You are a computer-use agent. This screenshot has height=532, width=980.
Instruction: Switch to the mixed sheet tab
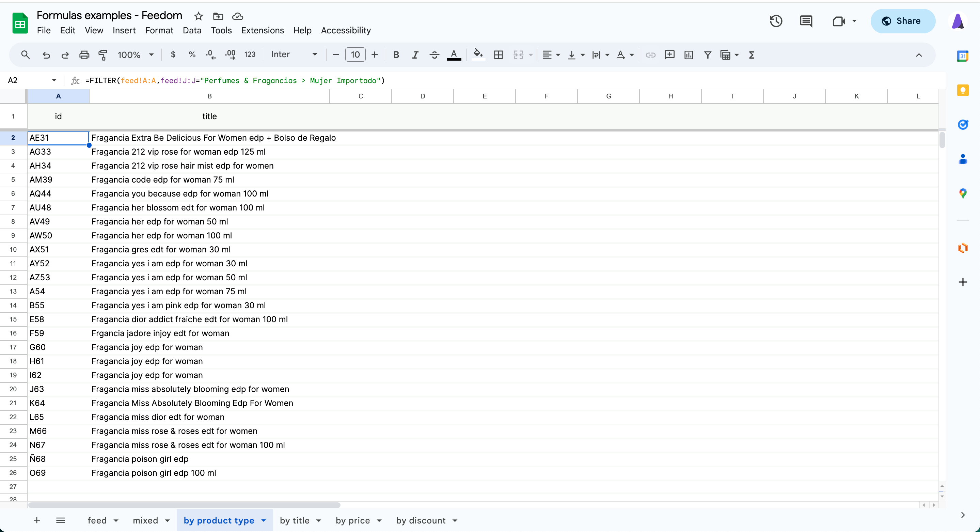pyautogui.click(x=145, y=520)
